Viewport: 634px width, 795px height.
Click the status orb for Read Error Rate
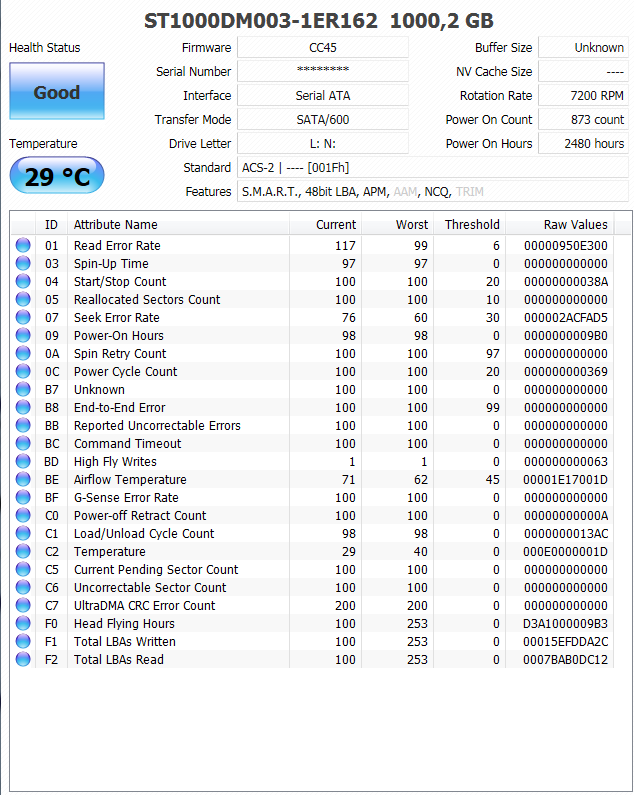(23, 245)
